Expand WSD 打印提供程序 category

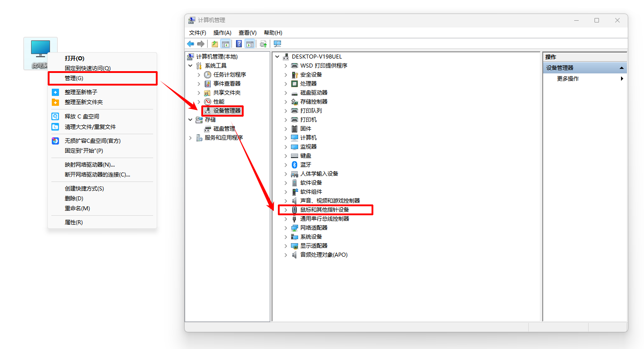[286, 65]
